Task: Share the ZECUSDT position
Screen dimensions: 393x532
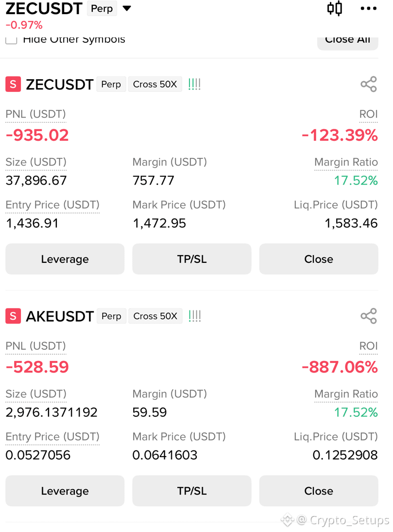Action: click(369, 84)
